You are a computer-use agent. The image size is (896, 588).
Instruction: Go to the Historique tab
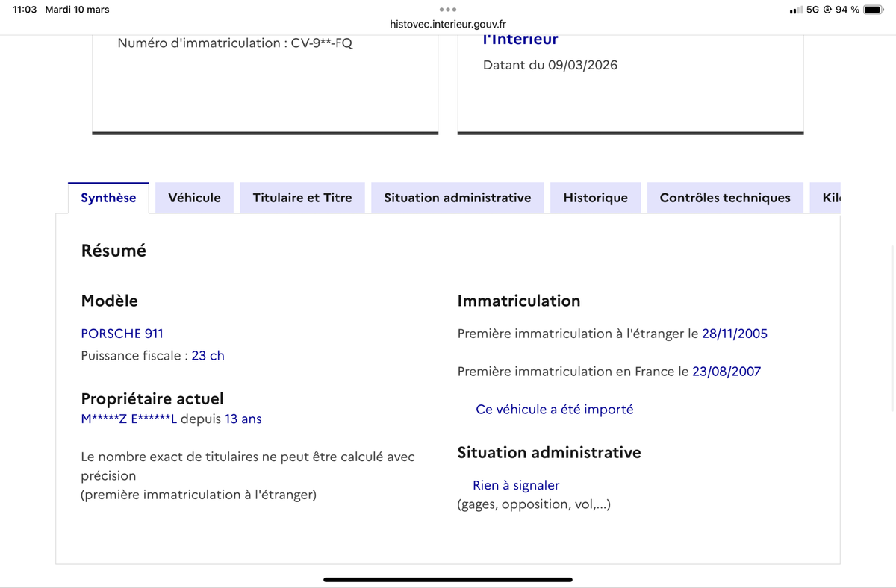[x=595, y=198]
